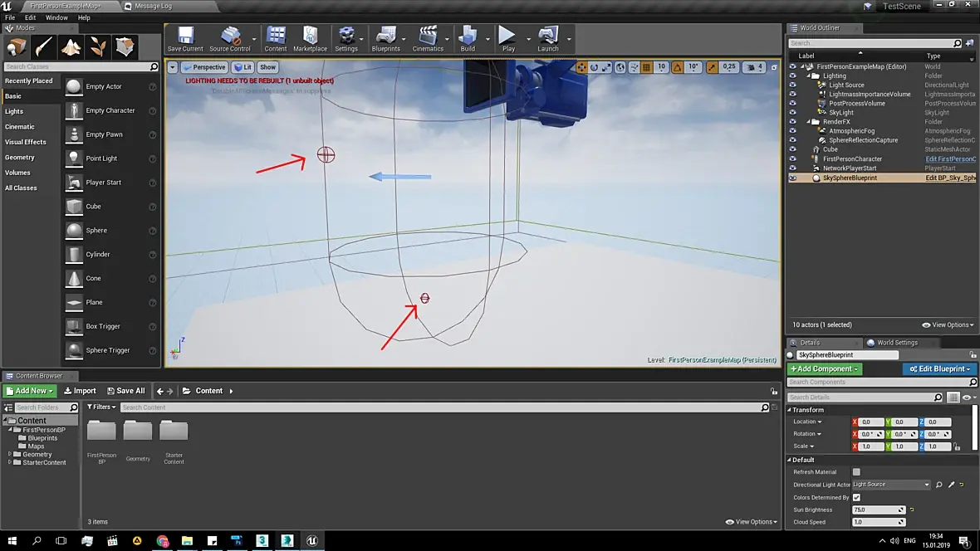Screen dimensions: 980x551
Task: Open the Marketplace from the toolbar
Action: coord(310,37)
